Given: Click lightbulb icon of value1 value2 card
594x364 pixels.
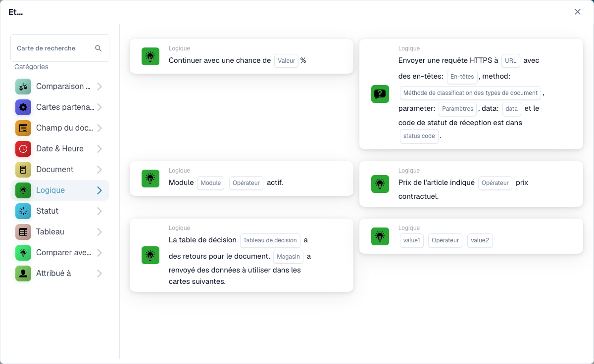Looking at the screenshot, I should click(x=380, y=236).
